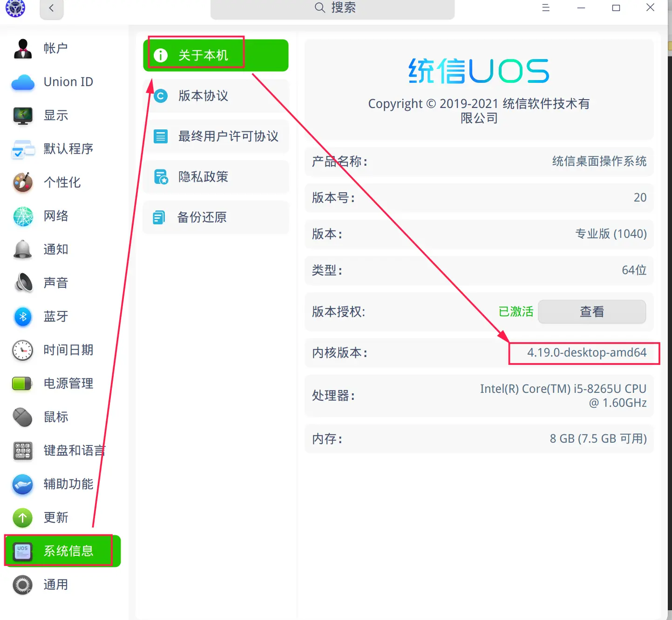Click the 64位 type value
Image resolution: width=672 pixels, height=620 pixels.
pos(634,270)
